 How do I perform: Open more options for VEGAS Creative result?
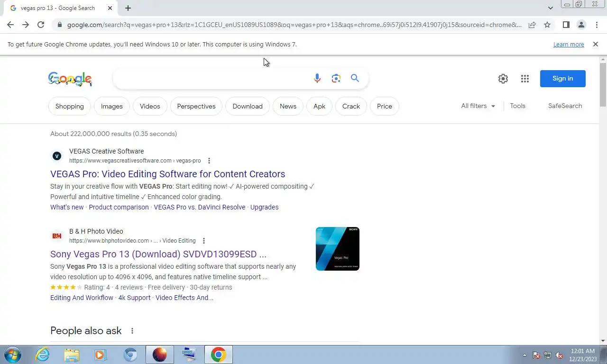coord(209,161)
